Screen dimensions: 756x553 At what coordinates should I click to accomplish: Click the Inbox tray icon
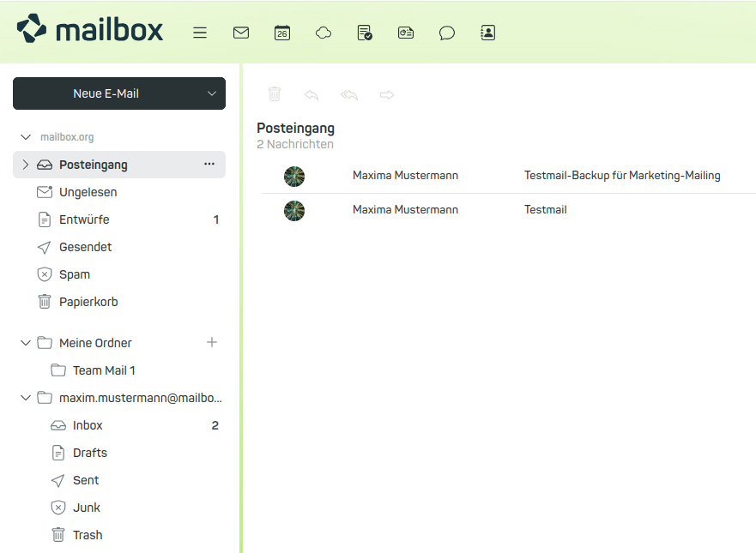click(58, 425)
